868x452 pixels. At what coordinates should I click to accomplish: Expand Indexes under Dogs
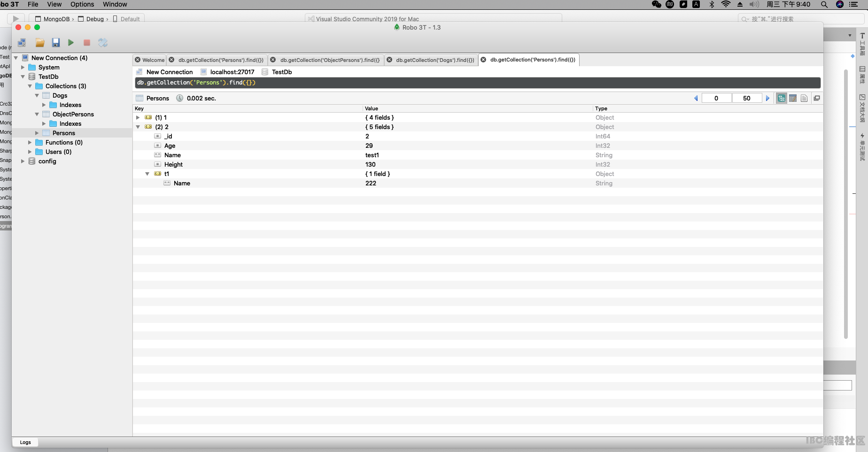(x=44, y=105)
